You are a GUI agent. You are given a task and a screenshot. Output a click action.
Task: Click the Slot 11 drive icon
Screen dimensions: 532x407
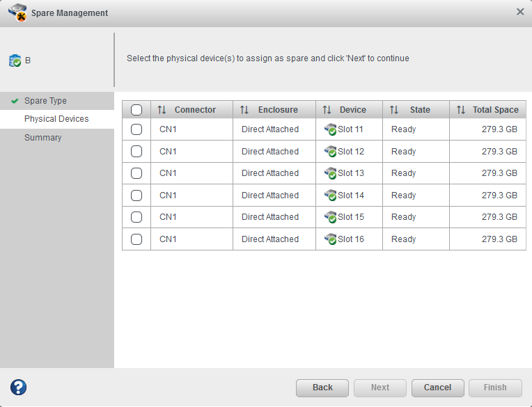(330, 129)
